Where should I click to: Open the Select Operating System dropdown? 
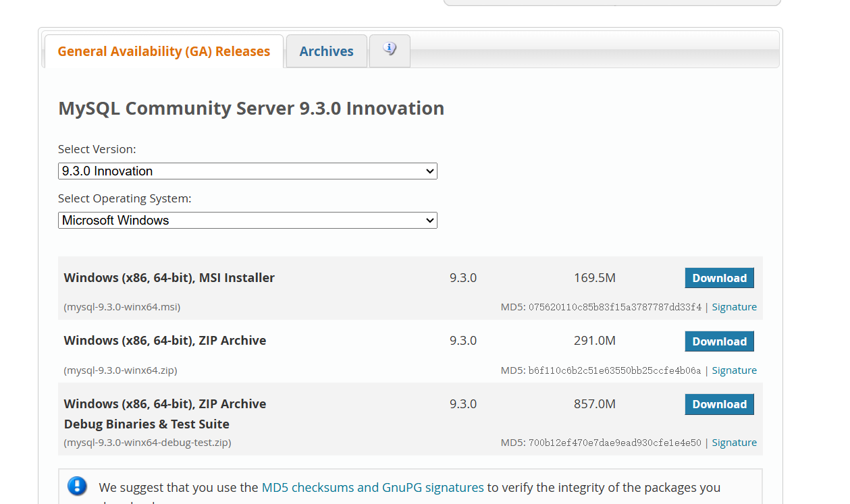pos(248,220)
